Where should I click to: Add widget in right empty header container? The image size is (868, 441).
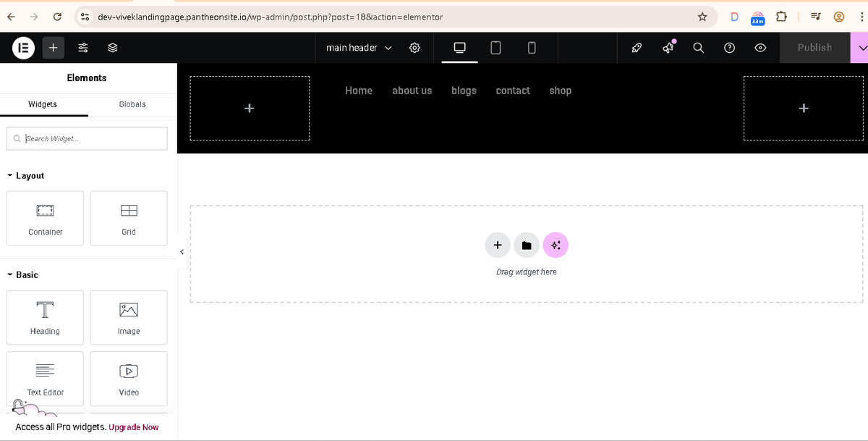804,108
